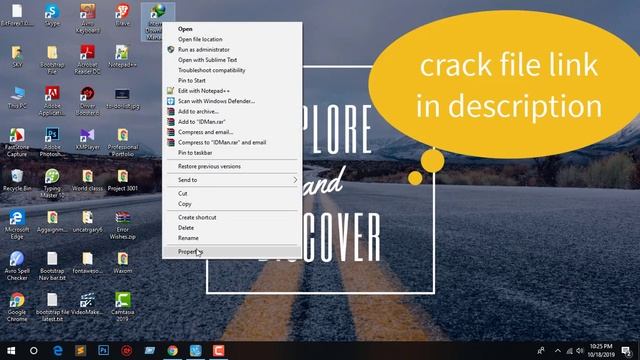Screen dimensions: 640x360
Task: Select the Avro Keyboard desktop icon
Action: 87,18
